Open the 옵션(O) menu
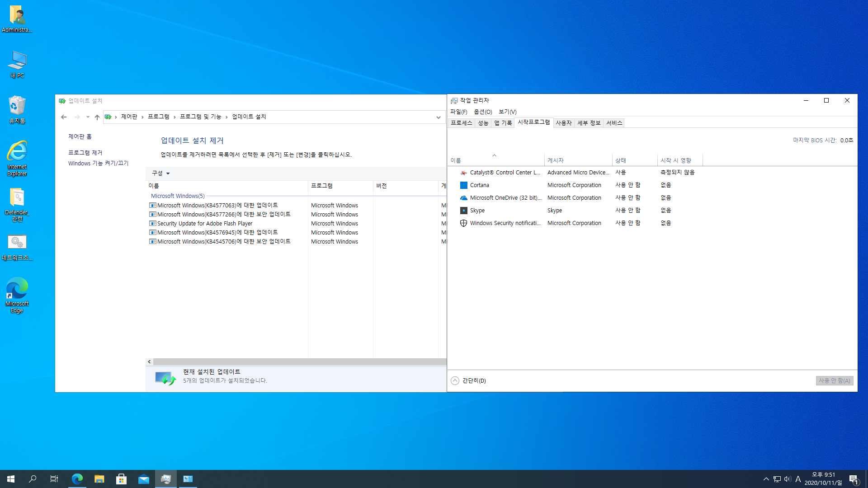The width and height of the screenshot is (868, 488). 482,112
